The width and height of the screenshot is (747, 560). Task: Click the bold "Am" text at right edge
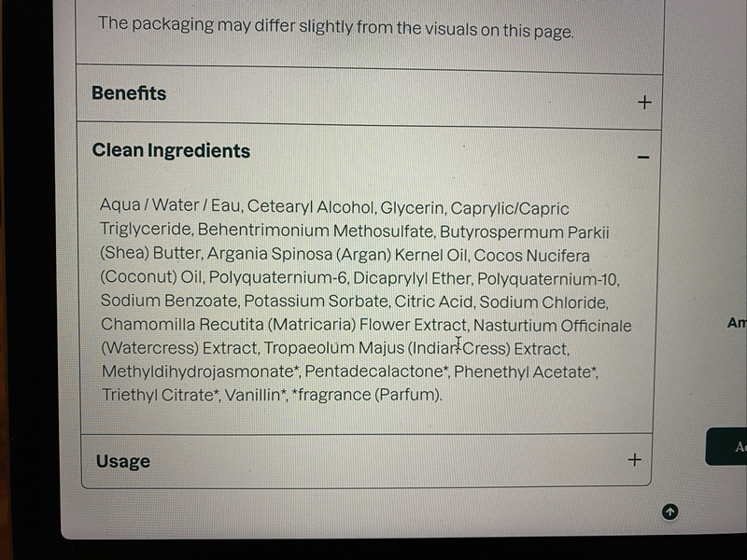coord(736,323)
